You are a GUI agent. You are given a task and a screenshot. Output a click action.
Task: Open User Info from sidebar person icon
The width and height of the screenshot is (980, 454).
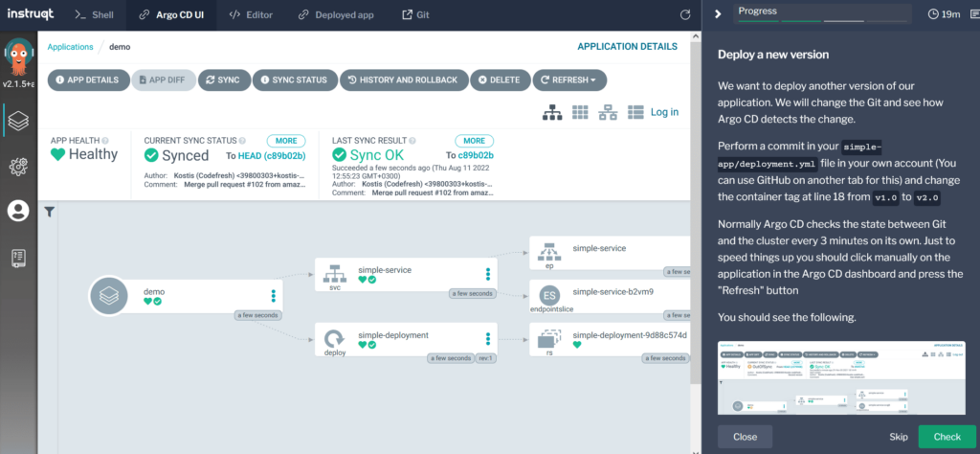point(19,211)
